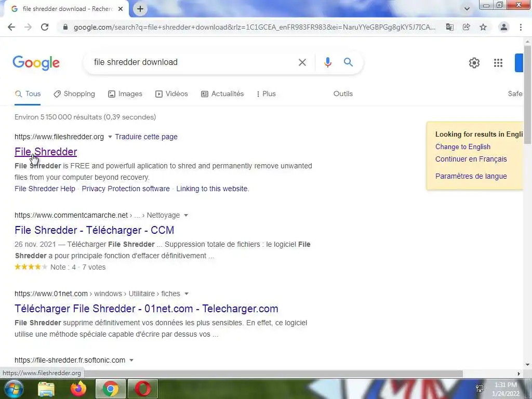The image size is (532, 399).
Task: Bookmark this page with the star icon
Action: (483, 27)
